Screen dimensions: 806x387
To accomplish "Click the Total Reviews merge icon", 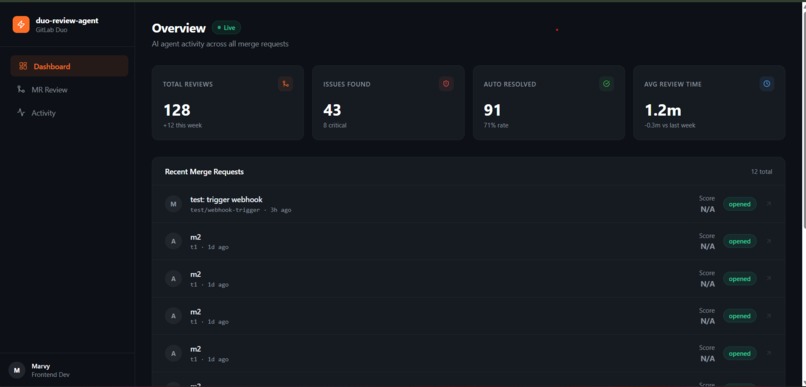I will pos(286,84).
